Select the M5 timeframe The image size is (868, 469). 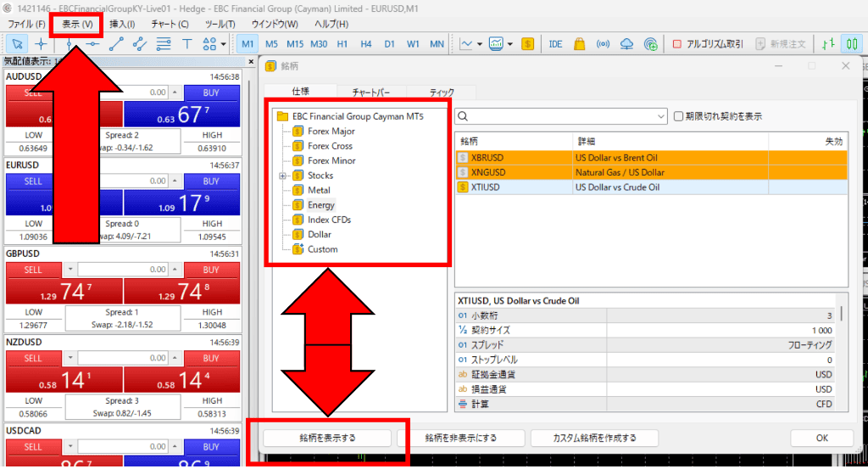271,44
